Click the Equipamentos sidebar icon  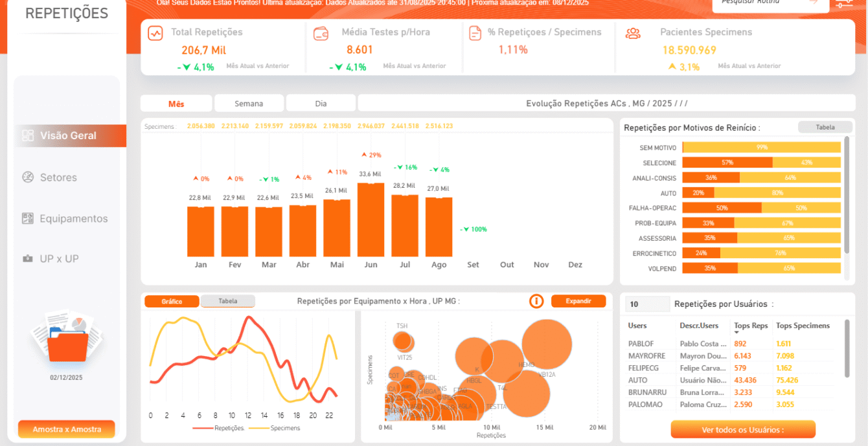(x=28, y=219)
